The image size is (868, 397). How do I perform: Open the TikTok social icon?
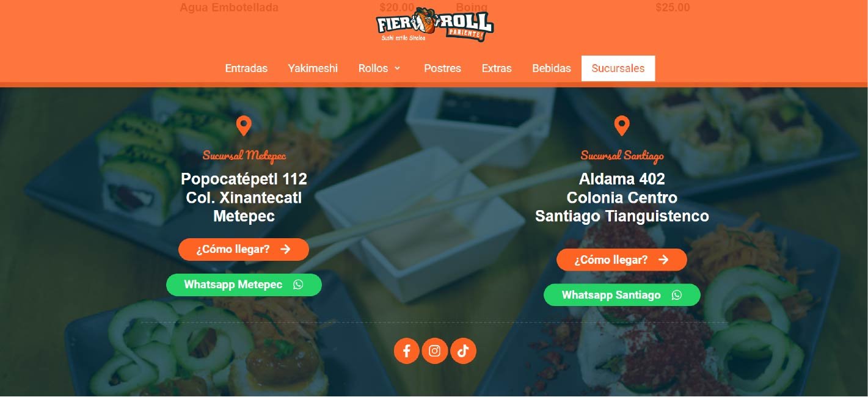click(463, 351)
